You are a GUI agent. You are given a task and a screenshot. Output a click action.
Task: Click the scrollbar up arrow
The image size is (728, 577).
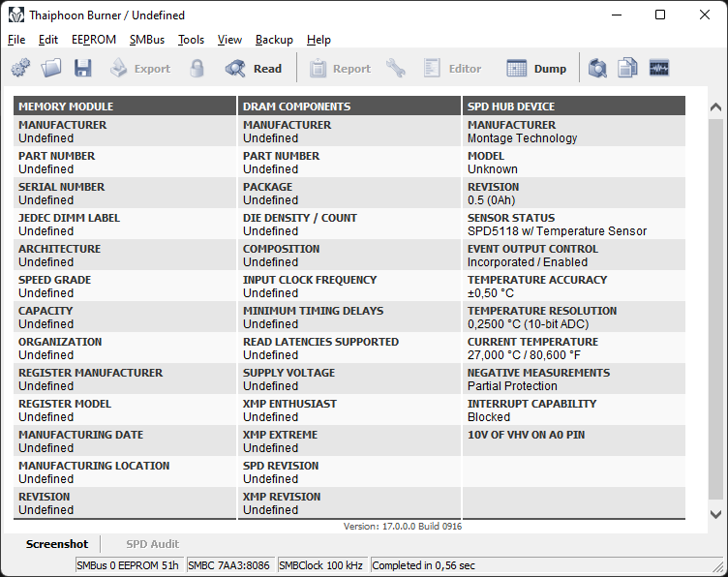click(x=715, y=107)
